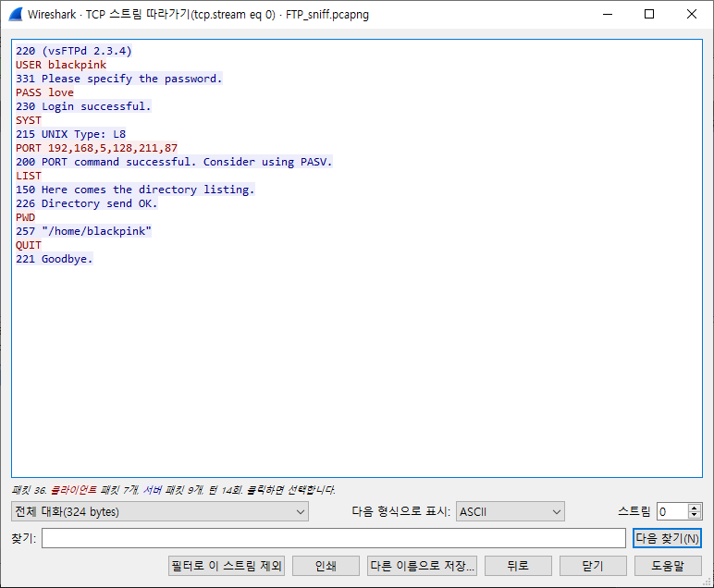Click 다른 이름으로 저장... button
Image resolution: width=714 pixels, height=588 pixels.
422,566
